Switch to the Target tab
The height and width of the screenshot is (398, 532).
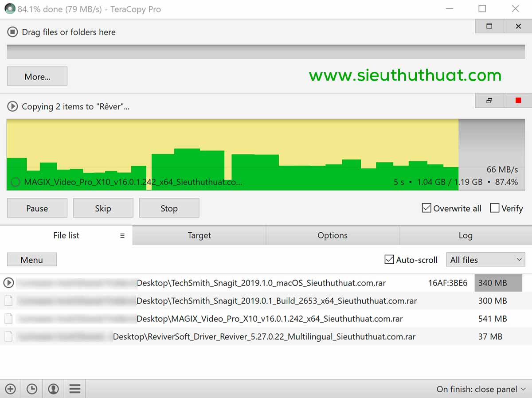[199, 235]
